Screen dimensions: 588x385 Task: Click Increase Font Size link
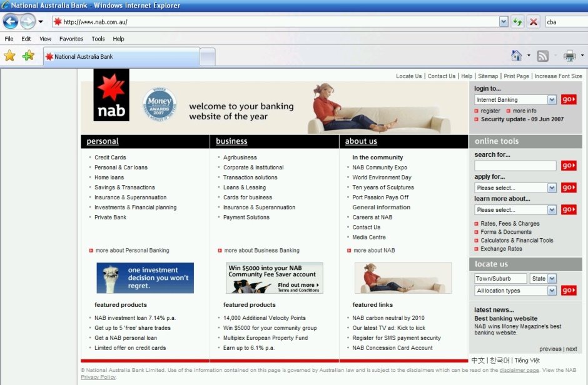[x=559, y=76]
